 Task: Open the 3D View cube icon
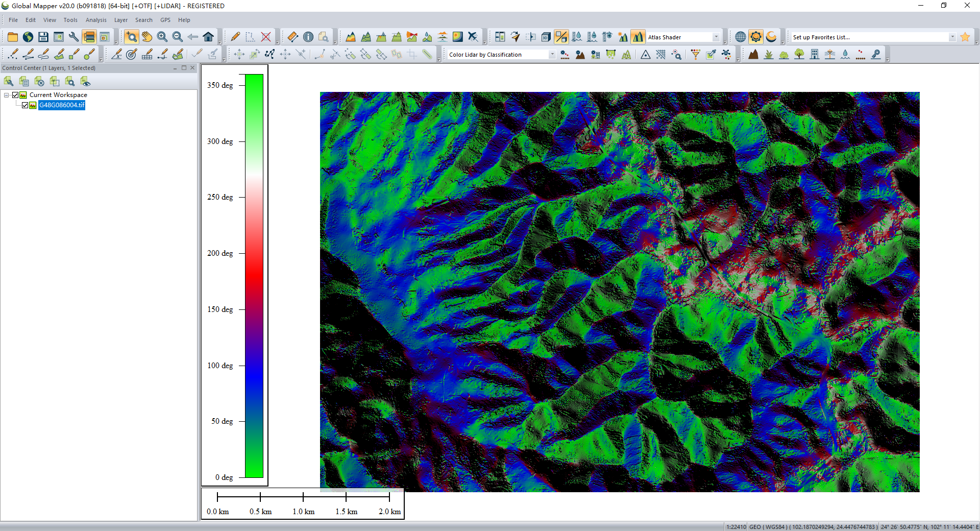[x=546, y=37]
